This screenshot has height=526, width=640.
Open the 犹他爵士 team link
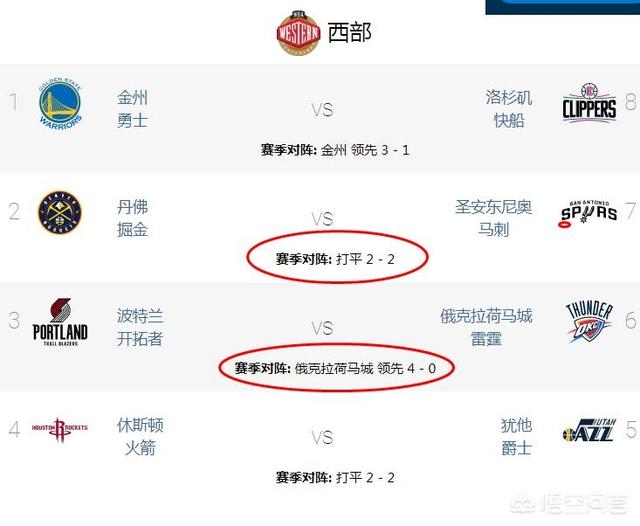[516, 437]
